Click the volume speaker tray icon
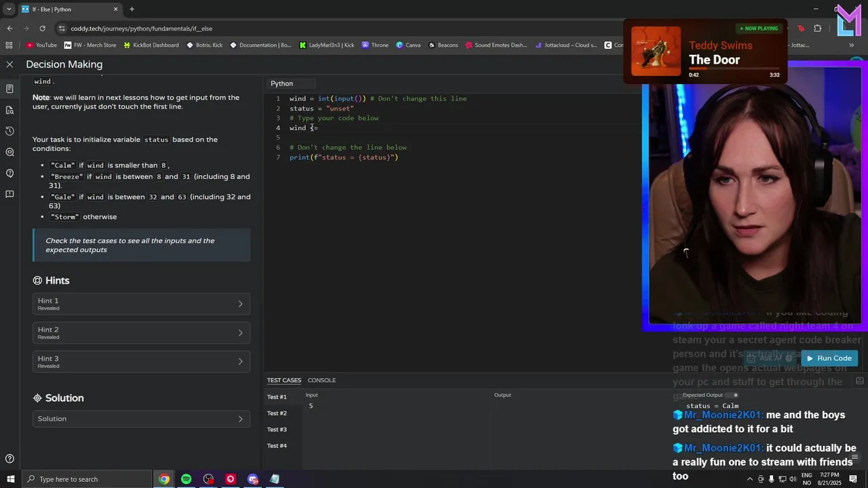The height and width of the screenshot is (488, 868). pos(793,479)
